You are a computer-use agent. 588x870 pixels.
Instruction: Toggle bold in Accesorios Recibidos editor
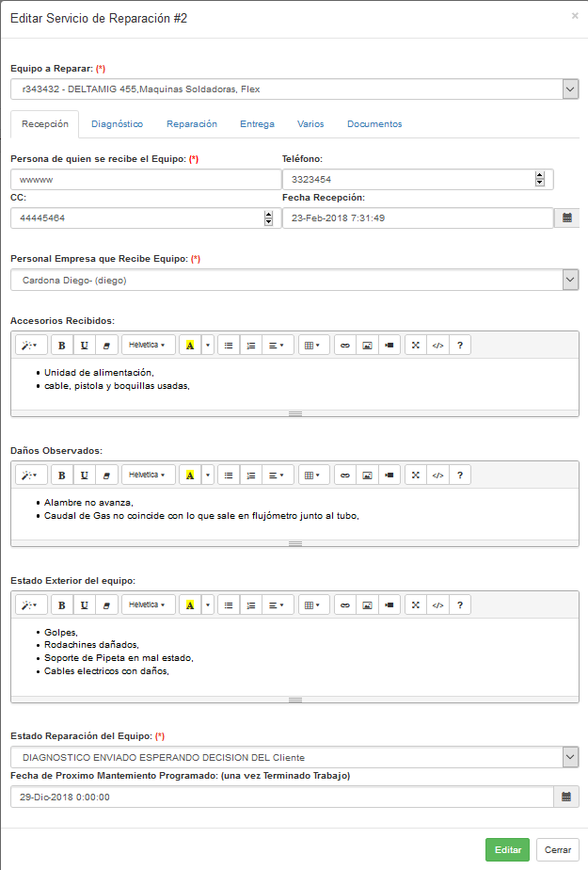(x=62, y=346)
